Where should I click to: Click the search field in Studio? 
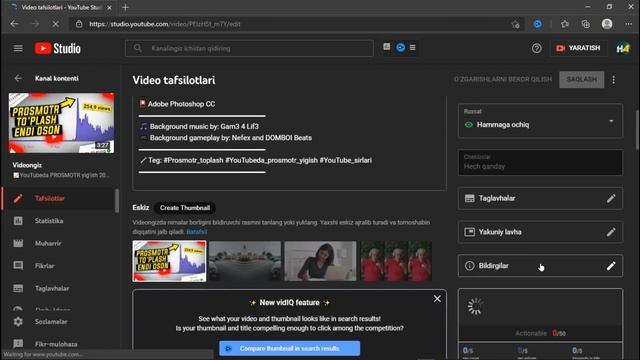249,48
